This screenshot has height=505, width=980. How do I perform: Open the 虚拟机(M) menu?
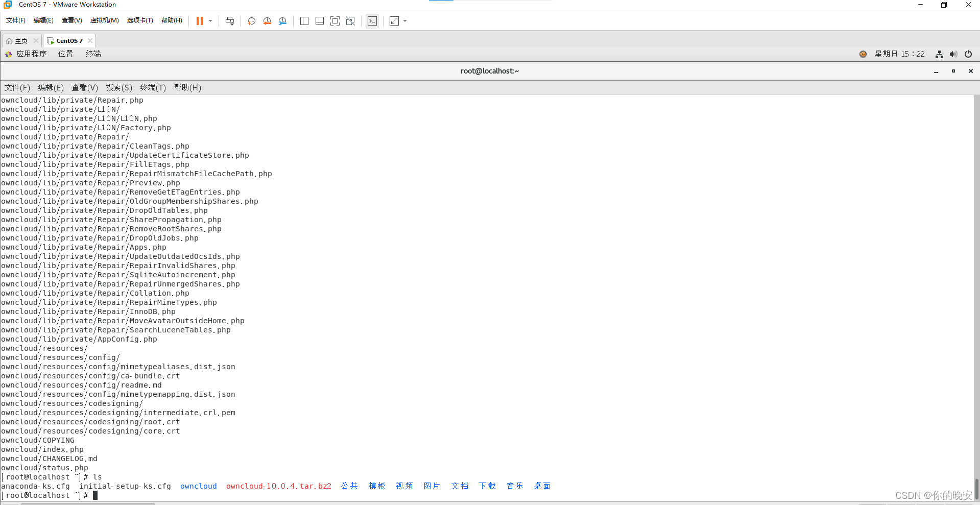pyautogui.click(x=105, y=20)
